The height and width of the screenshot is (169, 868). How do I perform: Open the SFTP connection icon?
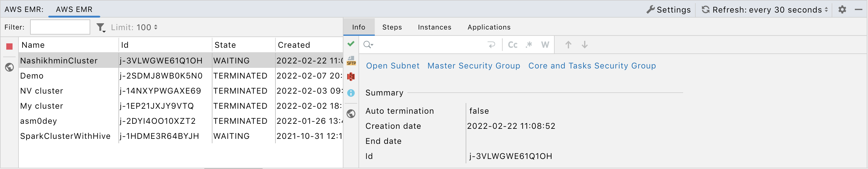click(351, 61)
